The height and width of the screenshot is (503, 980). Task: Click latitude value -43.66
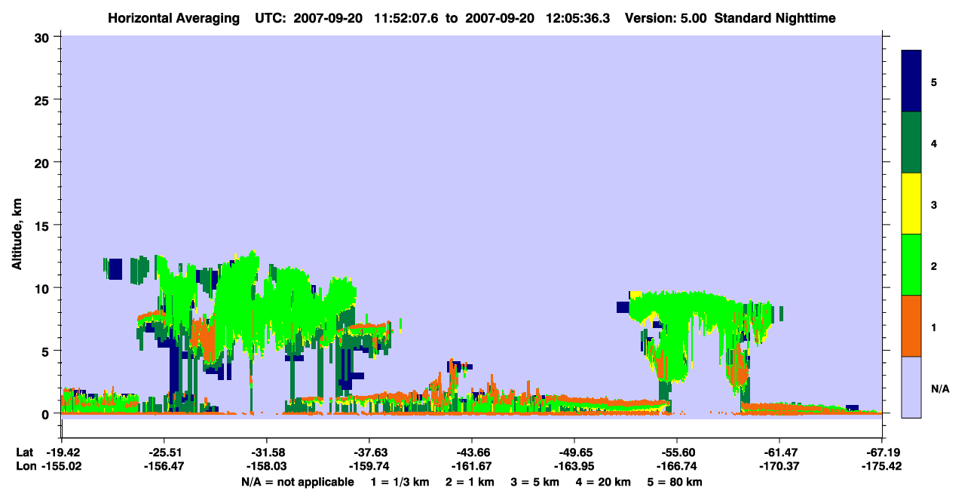[471, 452]
